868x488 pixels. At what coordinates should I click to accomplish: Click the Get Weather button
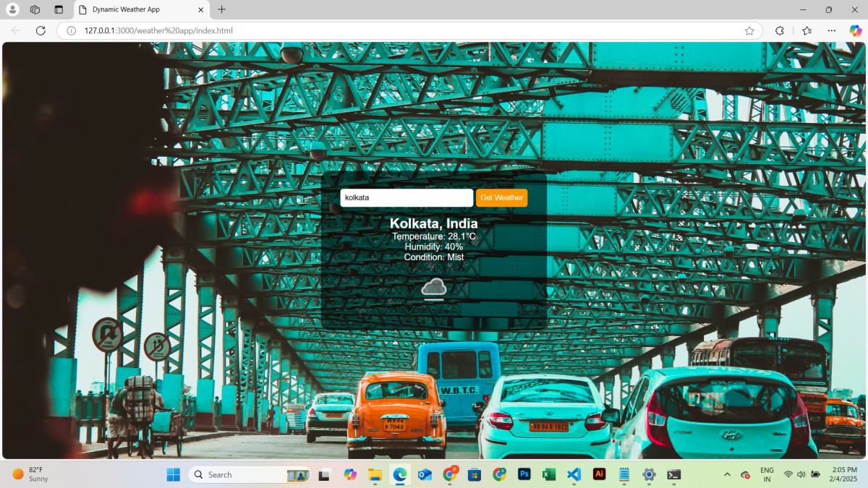pos(501,198)
